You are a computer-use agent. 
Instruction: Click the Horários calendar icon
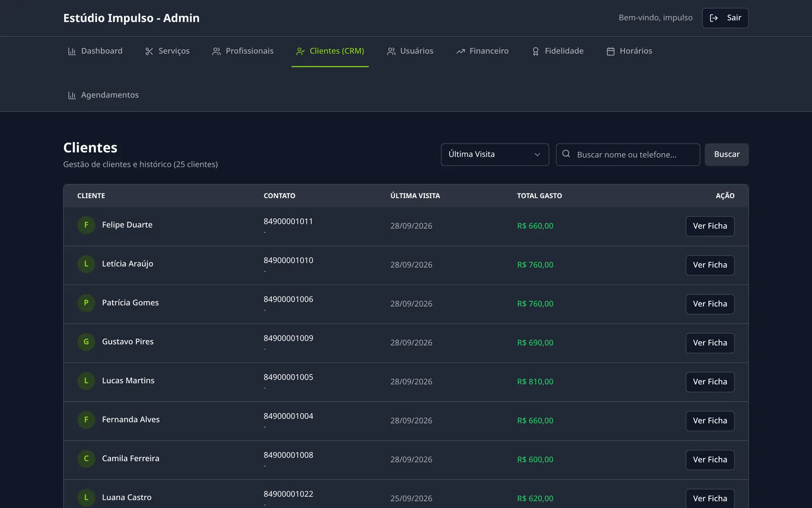611,51
